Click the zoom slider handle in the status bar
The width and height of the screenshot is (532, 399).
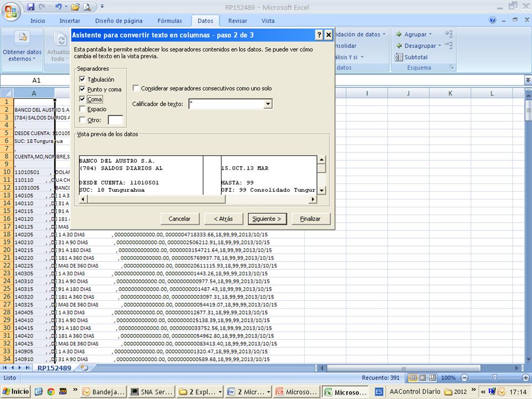tap(495, 377)
